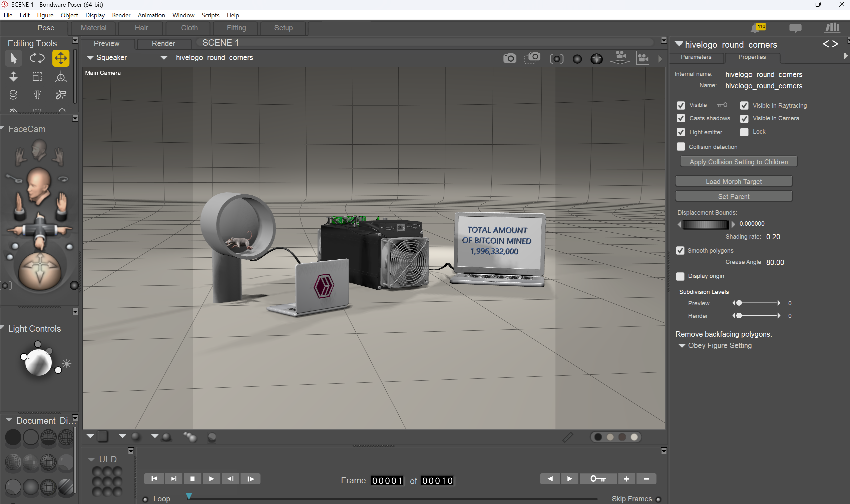Select the solid black Document Display style sphere

(x=13, y=437)
